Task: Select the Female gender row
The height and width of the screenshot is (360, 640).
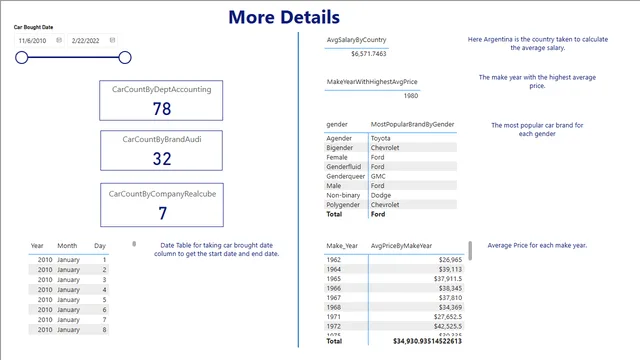Action: 391,157
